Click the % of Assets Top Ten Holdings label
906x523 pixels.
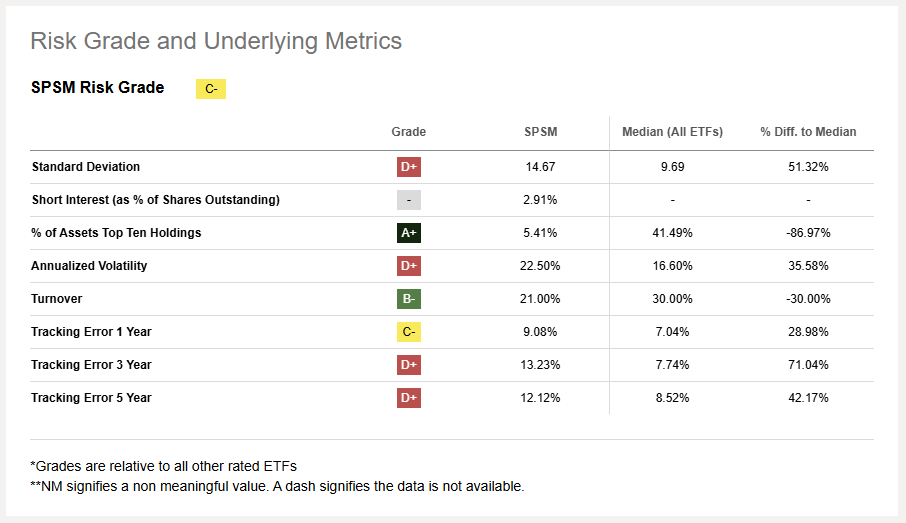coord(116,233)
